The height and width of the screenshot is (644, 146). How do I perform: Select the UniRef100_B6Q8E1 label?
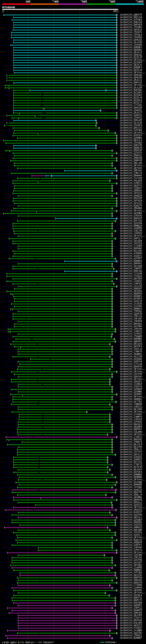131,296
